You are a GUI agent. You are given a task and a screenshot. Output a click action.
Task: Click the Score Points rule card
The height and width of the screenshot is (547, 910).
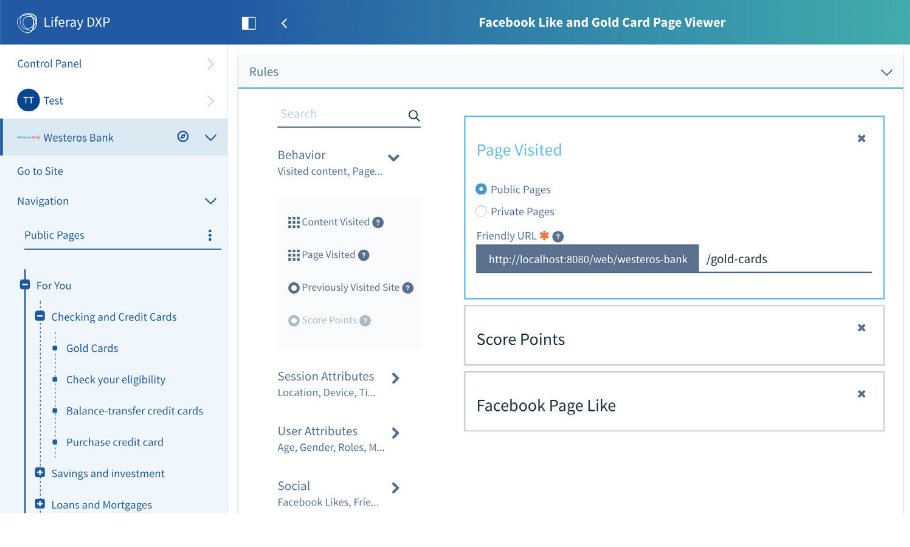[674, 336]
